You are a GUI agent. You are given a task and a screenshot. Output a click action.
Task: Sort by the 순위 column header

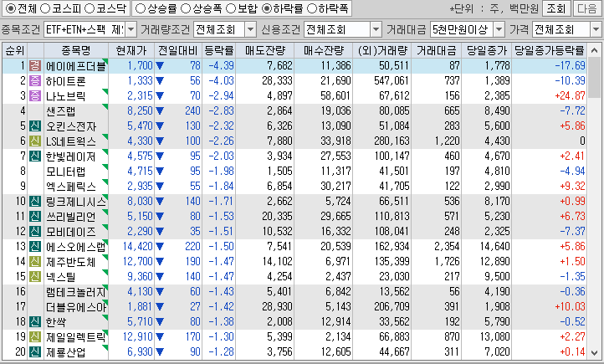tap(15, 50)
